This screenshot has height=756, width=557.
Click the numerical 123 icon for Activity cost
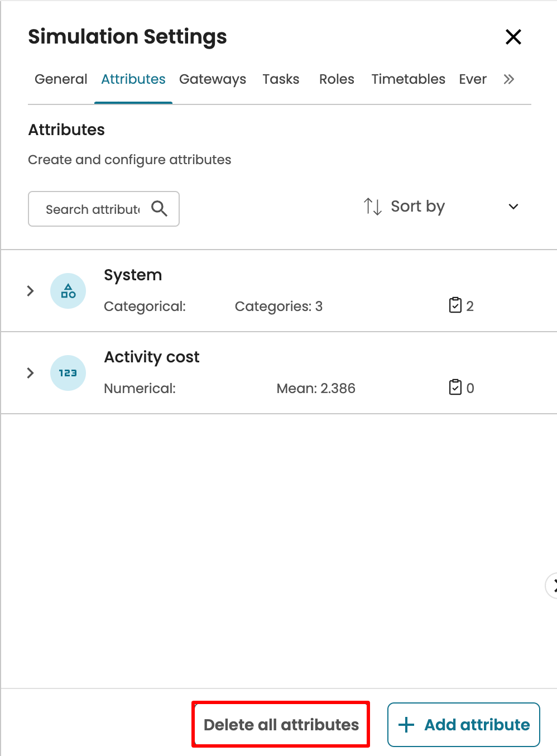tap(68, 373)
